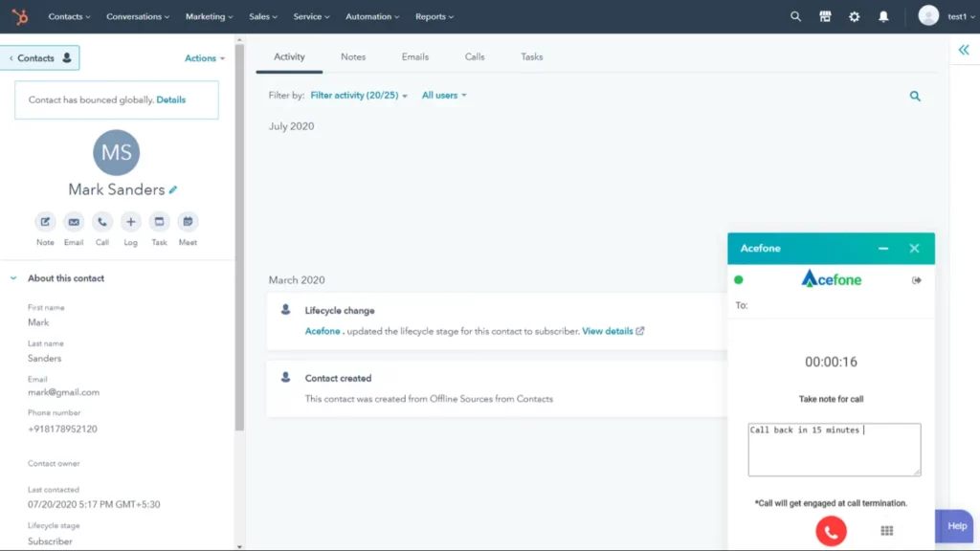
Task: Click the Lifecycle change person icon
Action: [285, 310]
